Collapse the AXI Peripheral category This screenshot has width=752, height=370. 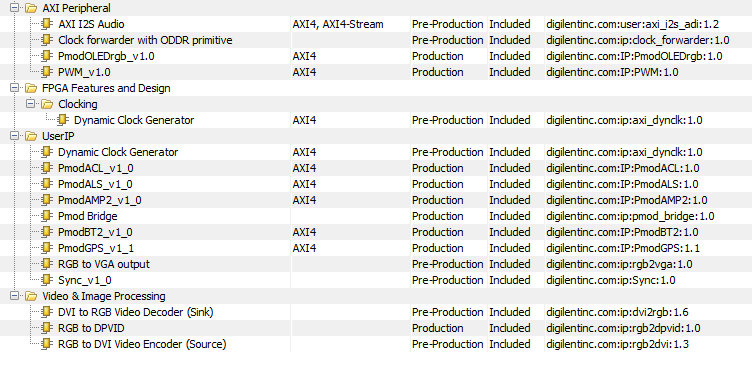(15, 8)
